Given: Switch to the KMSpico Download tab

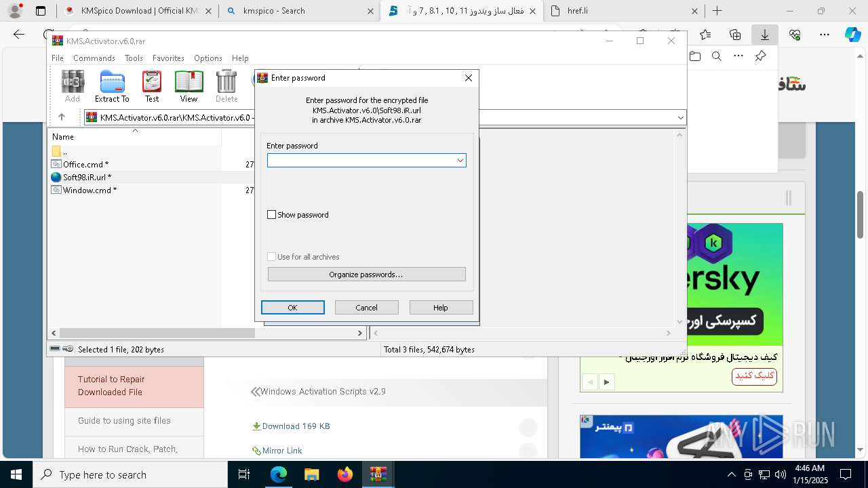Looking at the screenshot, I should tap(138, 11).
